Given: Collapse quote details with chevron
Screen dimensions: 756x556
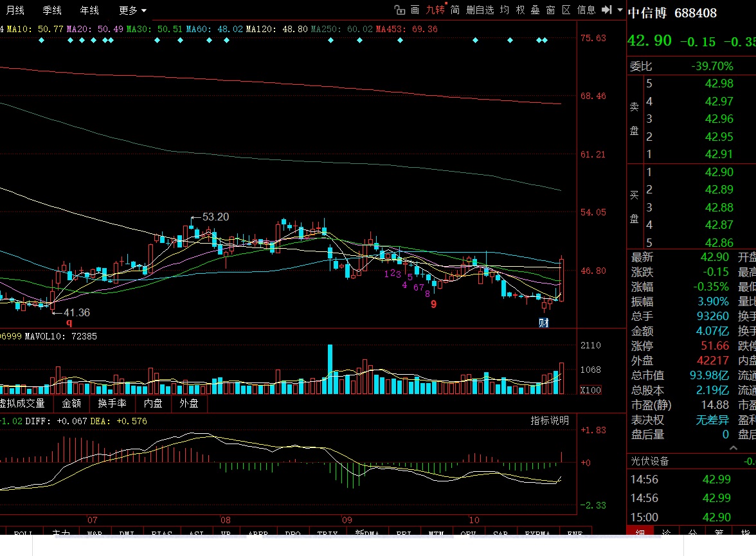Looking at the screenshot, I should click(733, 448).
